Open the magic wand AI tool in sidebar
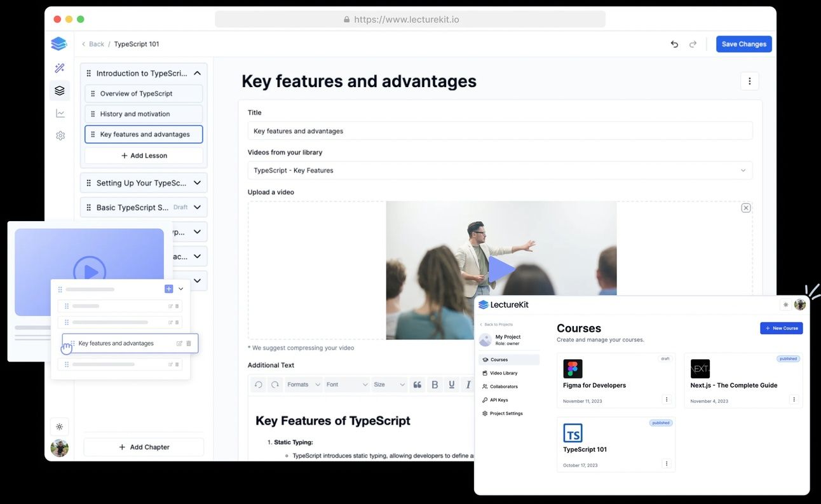The height and width of the screenshot is (504, 821). point(60,67)
